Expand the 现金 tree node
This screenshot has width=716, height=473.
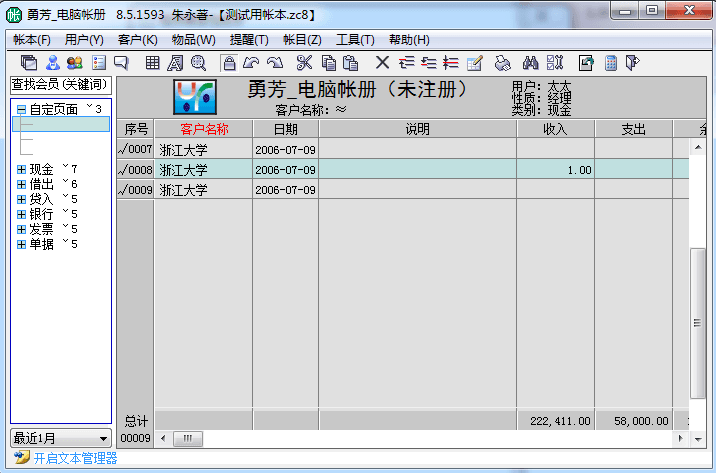tap(21, 169)
